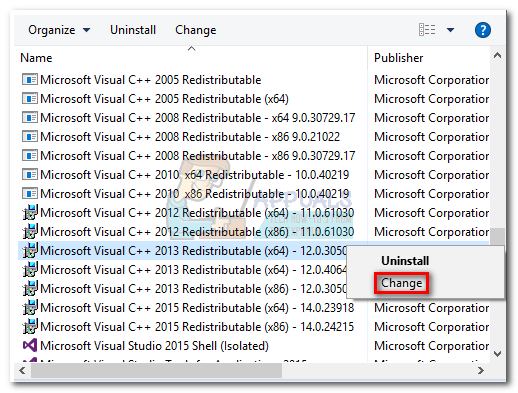
Task: Click icon of 2008 Redistributable x86 9.0.21022
Action: click(30, 137)
